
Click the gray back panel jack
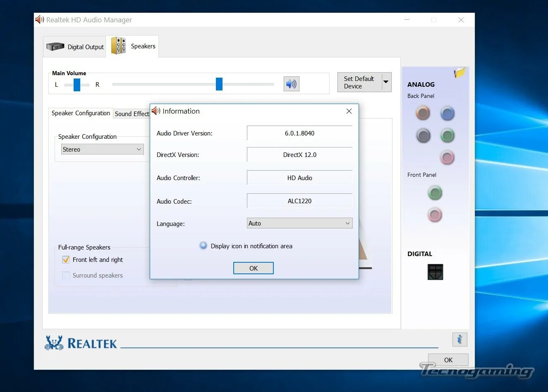click(x=423, y=135)
